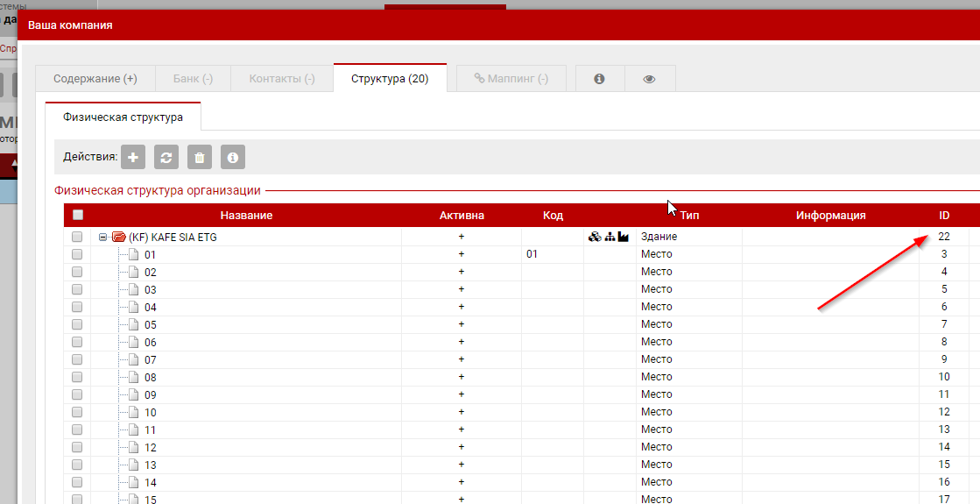Viewport: 980px width, 504px height.
Task: Sort by the Название column header
Action: point(246,216)
